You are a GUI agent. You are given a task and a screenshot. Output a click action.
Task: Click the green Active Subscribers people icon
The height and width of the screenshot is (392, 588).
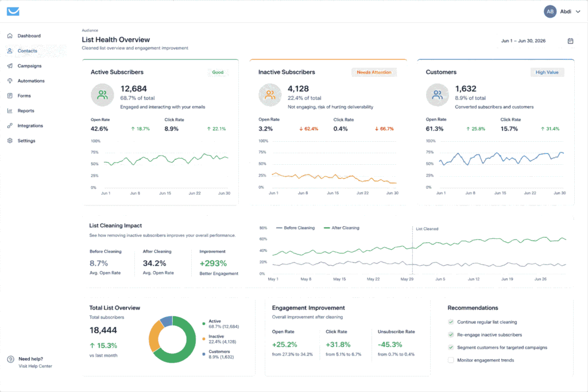point(102,95)
